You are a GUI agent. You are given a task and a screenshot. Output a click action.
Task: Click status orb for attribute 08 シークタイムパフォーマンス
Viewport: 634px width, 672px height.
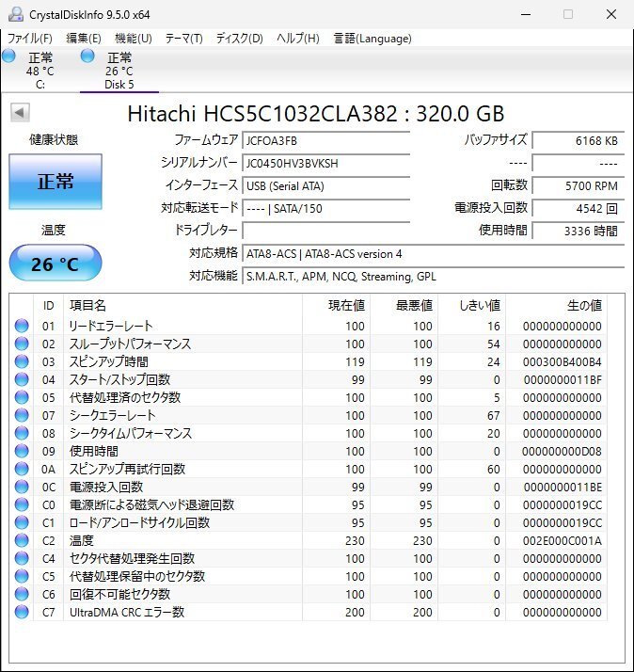[x=22, y=433]
